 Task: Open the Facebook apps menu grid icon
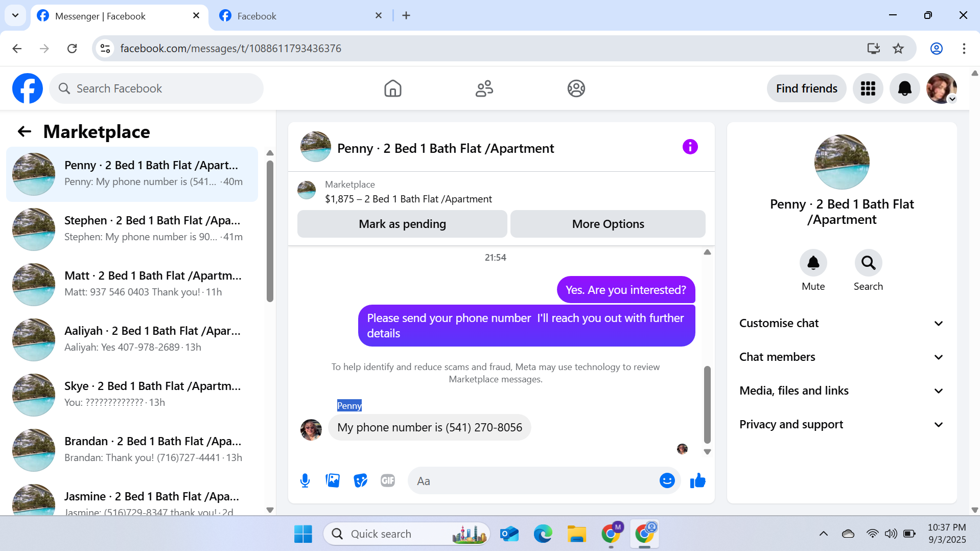[868, 88]
